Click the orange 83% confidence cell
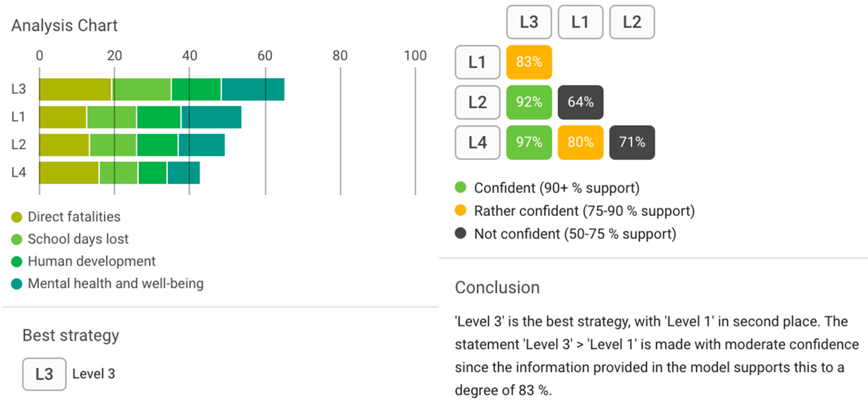Screen dimensions: 868x403 pos(529,62)
